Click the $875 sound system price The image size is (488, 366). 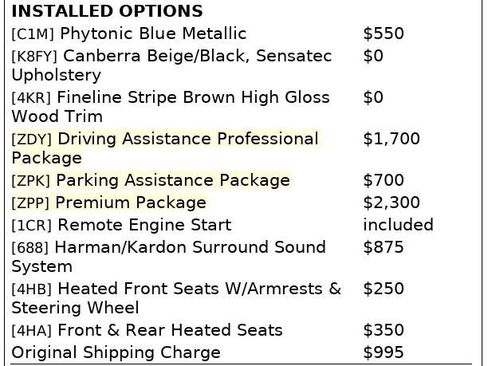click(384, 247)
